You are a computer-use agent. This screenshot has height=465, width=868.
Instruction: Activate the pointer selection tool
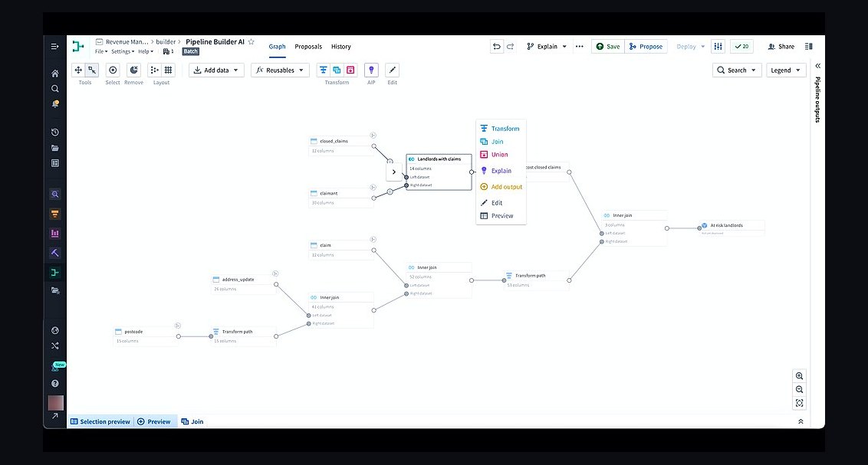tap(92, 70)
